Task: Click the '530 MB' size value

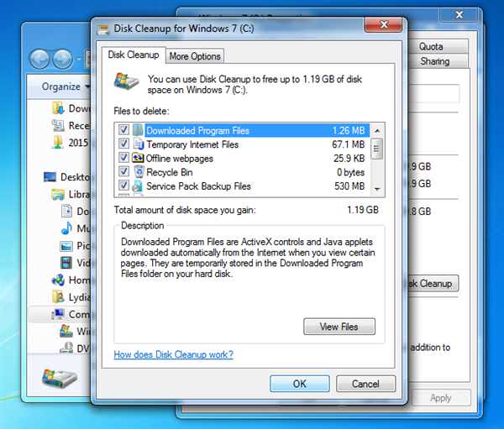Action: point(349,186)
